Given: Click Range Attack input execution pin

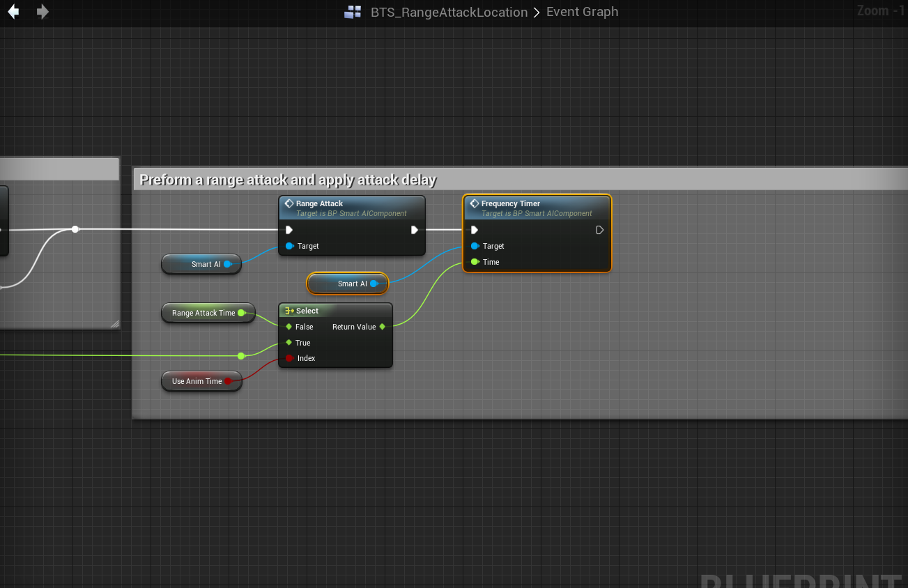Looking at the screenshot, I should [289, 230].
